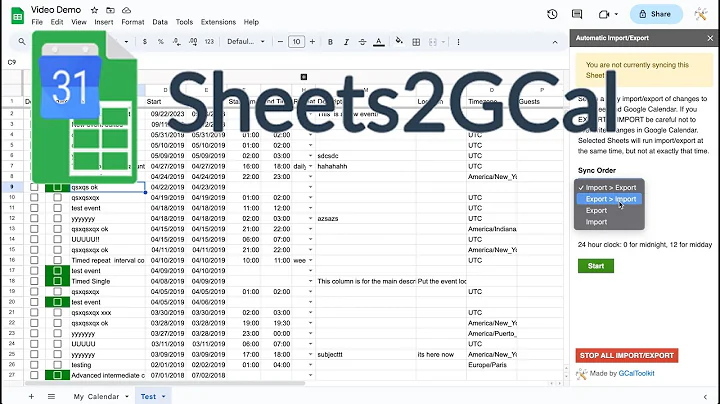Open repeat dropdown in row 16 'wee'
The image size is (720, 404).
(x=310, y=260)
